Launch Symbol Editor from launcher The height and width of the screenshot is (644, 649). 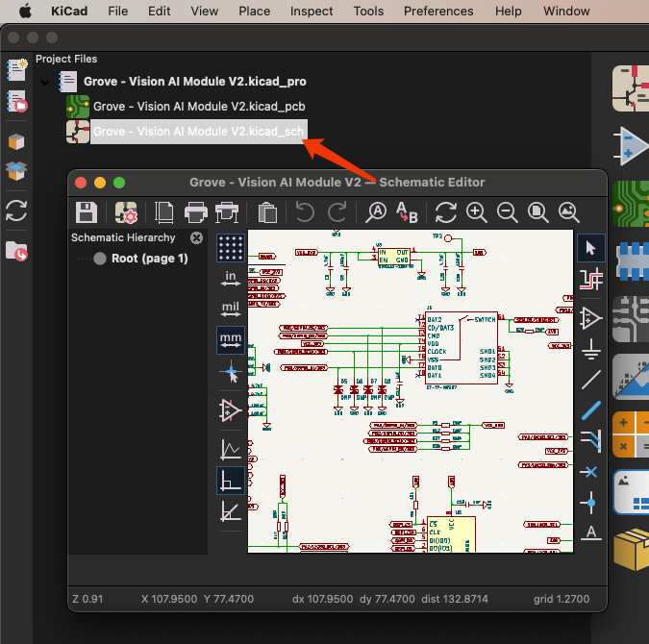631,145
